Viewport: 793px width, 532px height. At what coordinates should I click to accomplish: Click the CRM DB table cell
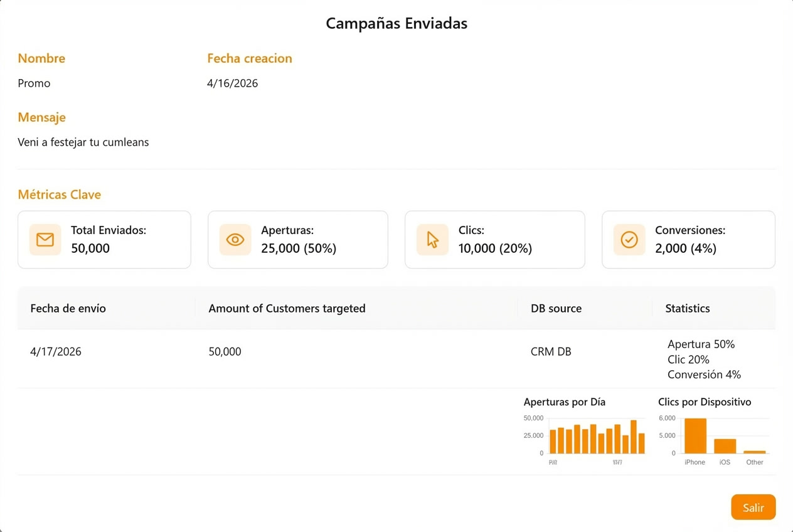(551, 351)
